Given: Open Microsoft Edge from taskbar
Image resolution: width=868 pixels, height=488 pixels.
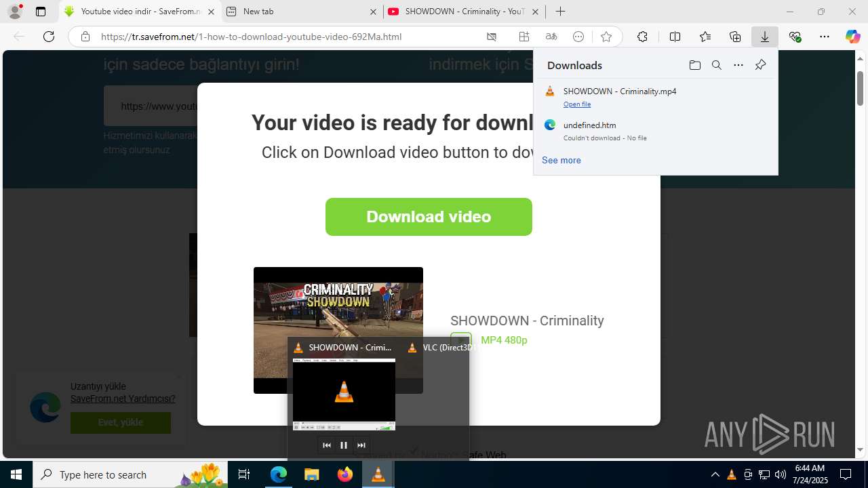Looking at the screenshot, I should [279, 474].
